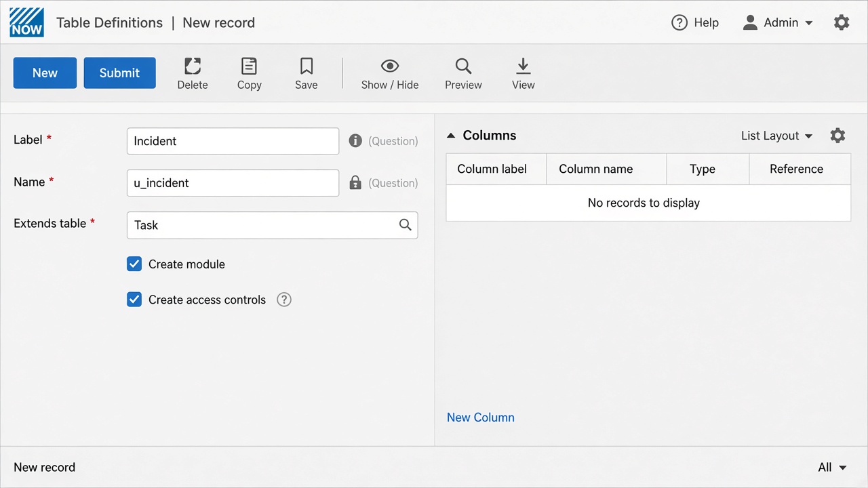Click the New Column link
This screenshot has height=488, width=868.
pyautogui.click(x=480, y=418)
